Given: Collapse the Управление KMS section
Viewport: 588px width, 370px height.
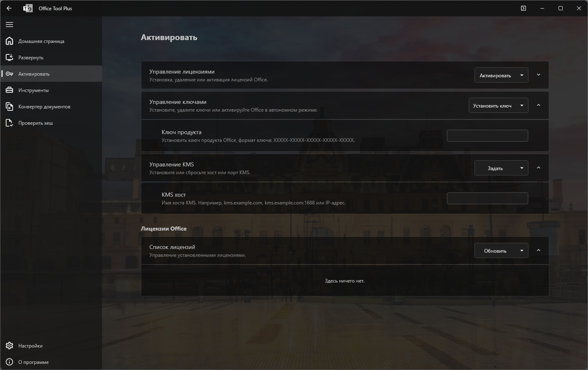Looking at the screenshot, I should (539, 168).
